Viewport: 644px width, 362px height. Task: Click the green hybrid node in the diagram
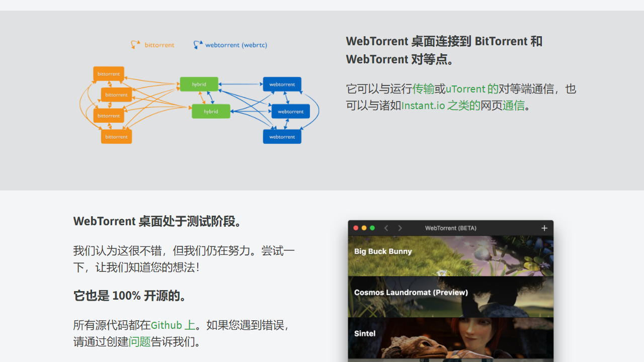pos(199,84)
